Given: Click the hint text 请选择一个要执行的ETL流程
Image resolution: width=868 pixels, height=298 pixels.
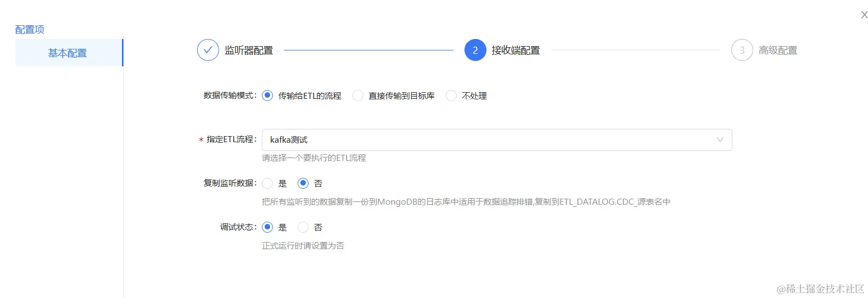Looking at the screenshot, I should [x=314, y=158].
